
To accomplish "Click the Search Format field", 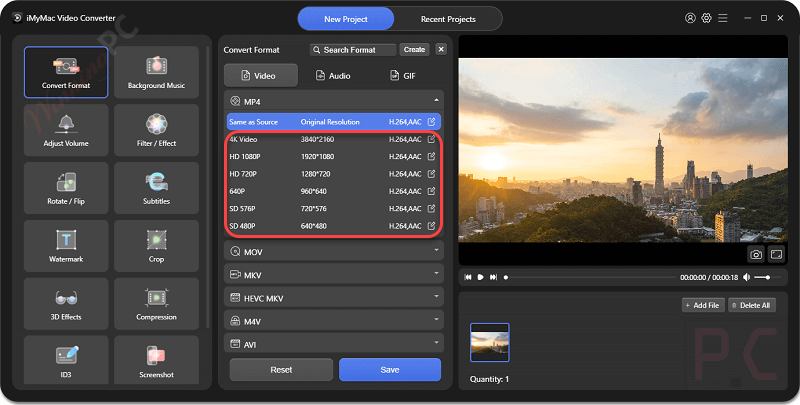I will click(353, 49).
